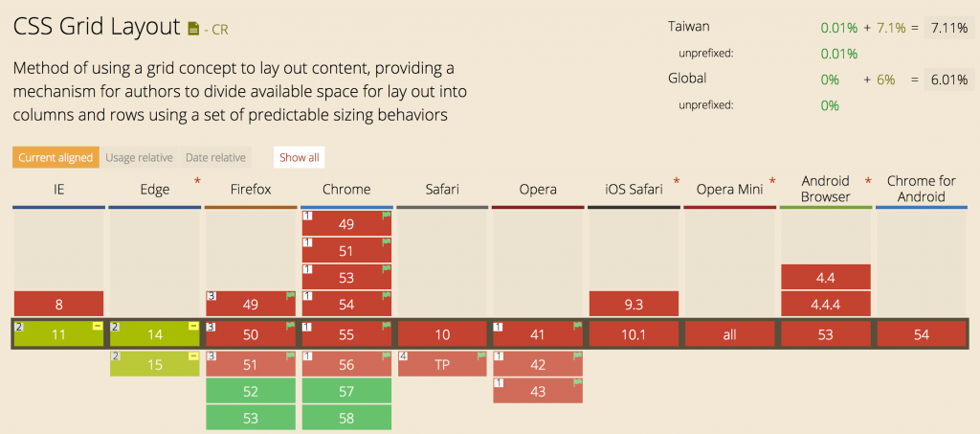980x434 pixels.
Task: Click the Show all button
Action: [300, 157]
